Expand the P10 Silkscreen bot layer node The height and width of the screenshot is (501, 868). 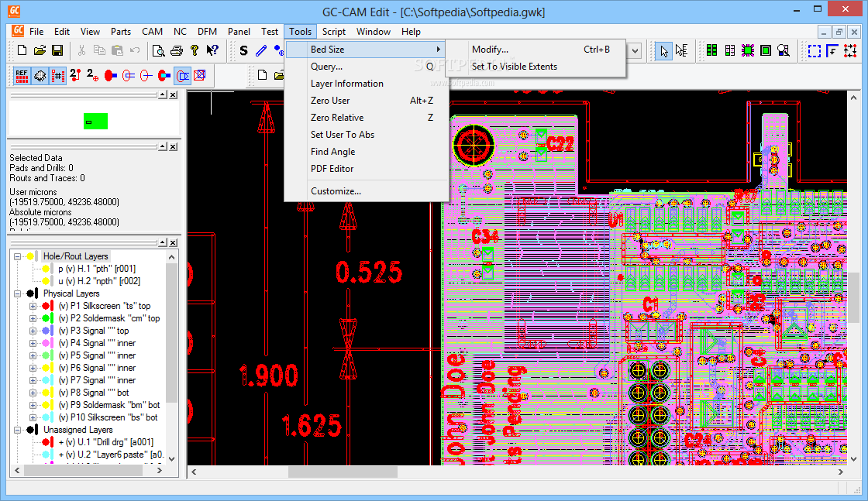tap(33, 417)
